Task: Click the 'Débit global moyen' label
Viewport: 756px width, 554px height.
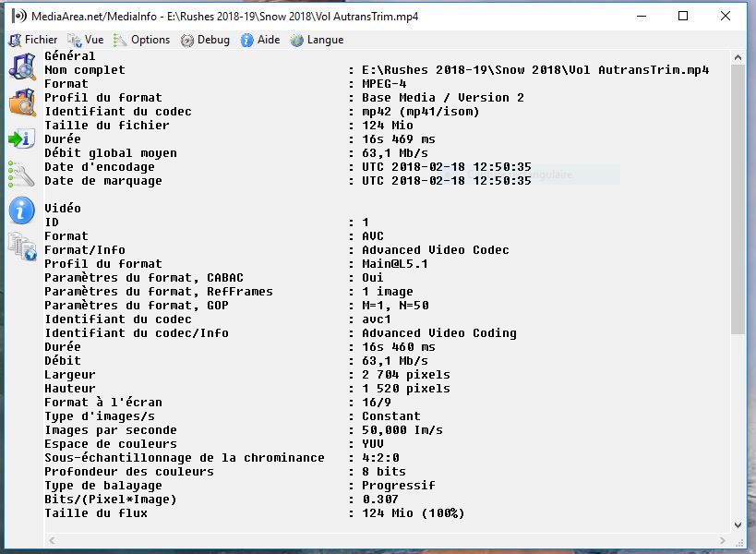Action: [x=111, y=153]
